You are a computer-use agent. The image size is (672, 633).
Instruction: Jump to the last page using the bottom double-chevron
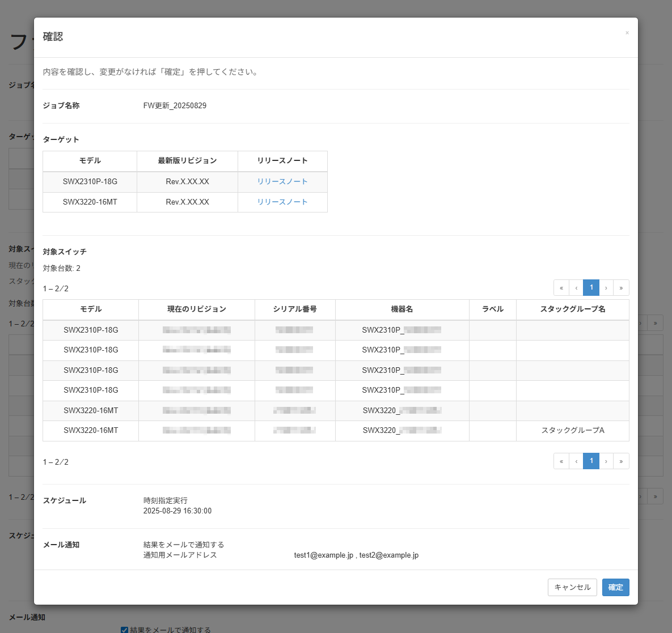pos(621,461)
